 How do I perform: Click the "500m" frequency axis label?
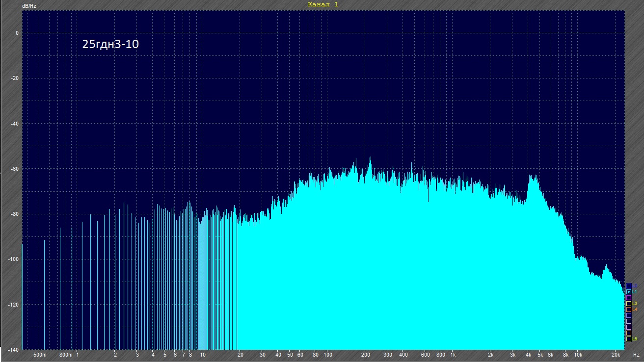pos(40,354)
